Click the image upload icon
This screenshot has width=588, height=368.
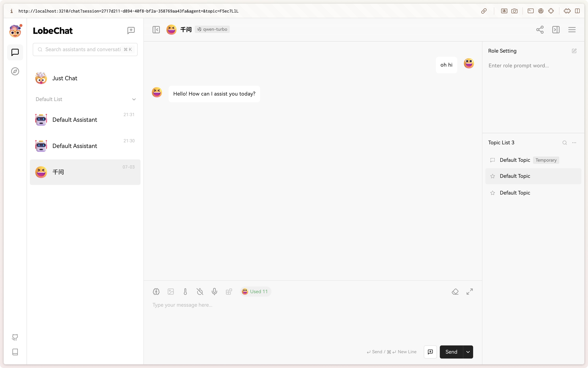tap(171, 292)
